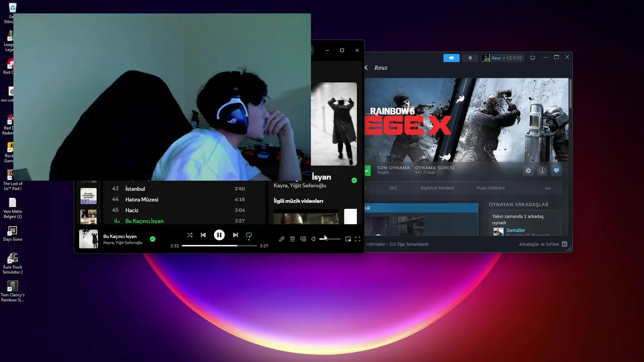Image resolution: width=644 pixels, height=362 pixels.
Task: Click Swindler's avatar in Steam
Action: pyautogui.click(x=498, y=232)
